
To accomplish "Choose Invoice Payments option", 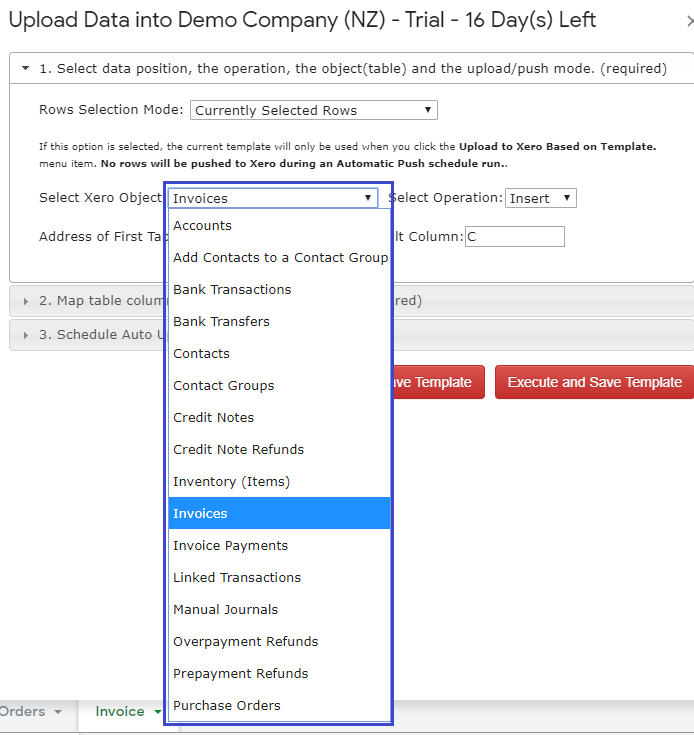I will [279, 545].
